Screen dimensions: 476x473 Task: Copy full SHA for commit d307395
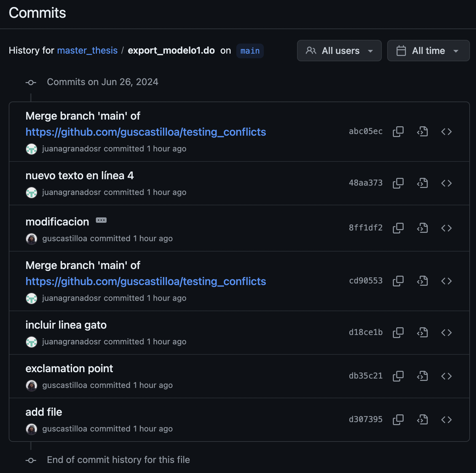pyautogui.click(x=398, y=420)
